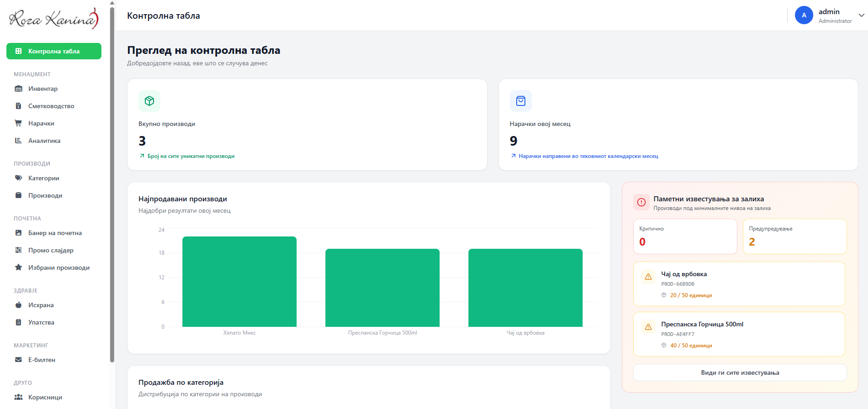Click the Категории tags icon
Screen dimensions: 868x409
coord(18,178)
